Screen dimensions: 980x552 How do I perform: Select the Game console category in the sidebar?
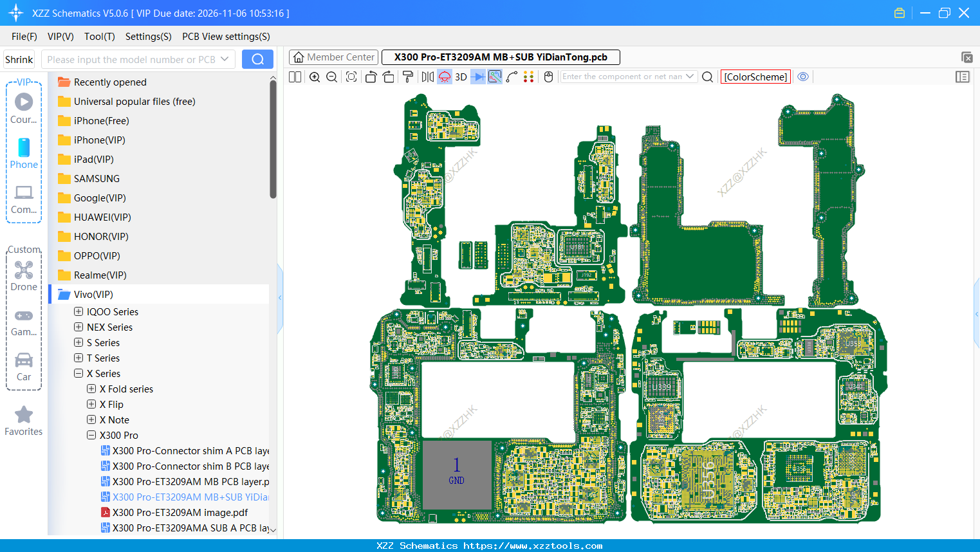[24, 322]
